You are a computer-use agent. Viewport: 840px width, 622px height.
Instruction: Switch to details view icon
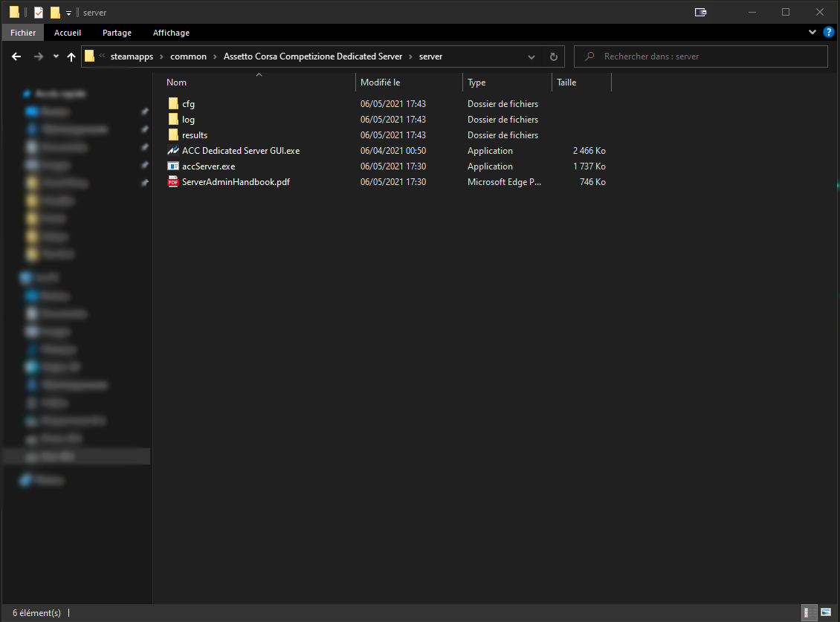click(809, 612)
